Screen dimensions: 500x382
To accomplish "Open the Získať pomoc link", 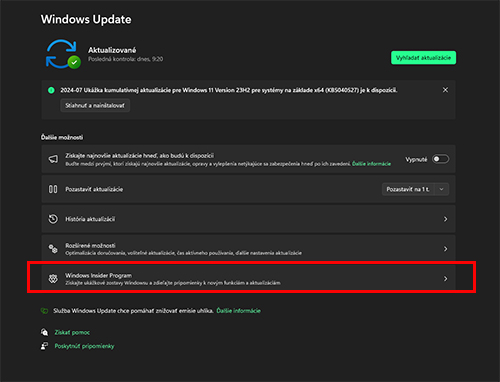I will (72, 332).
